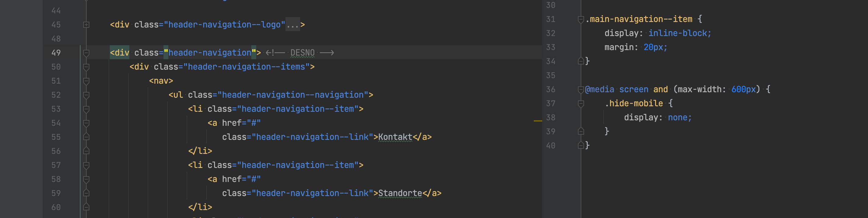Fold the ul header-navigation--navigation list

coord(86,95)
